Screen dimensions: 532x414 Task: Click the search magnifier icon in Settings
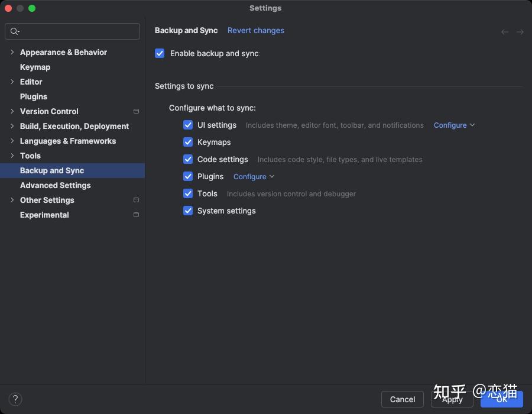[15, 31]
